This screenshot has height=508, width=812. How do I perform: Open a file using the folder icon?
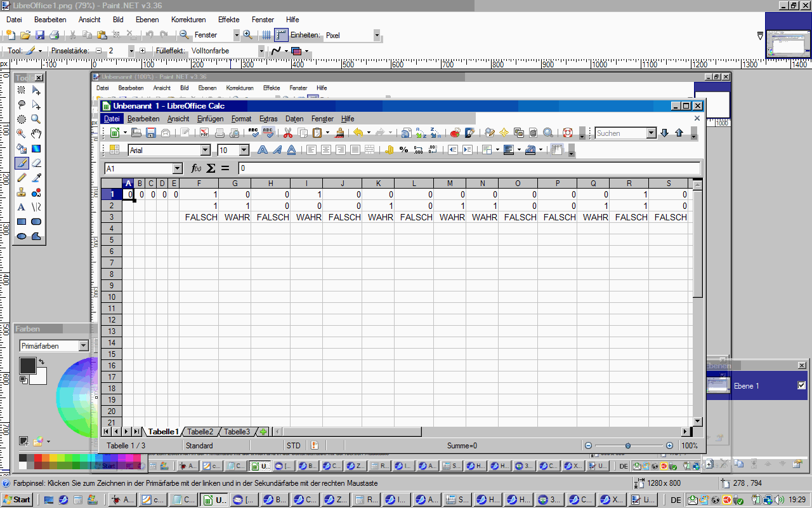pyautogui.click(x=25, y=35)
